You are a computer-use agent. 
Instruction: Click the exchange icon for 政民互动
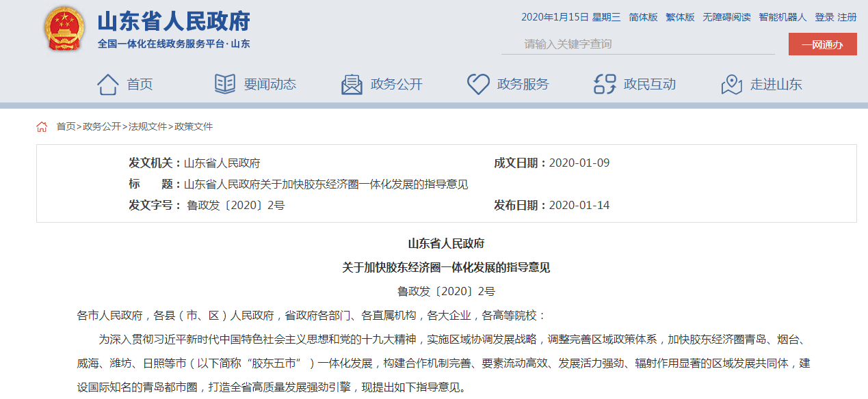click(605, 84)
